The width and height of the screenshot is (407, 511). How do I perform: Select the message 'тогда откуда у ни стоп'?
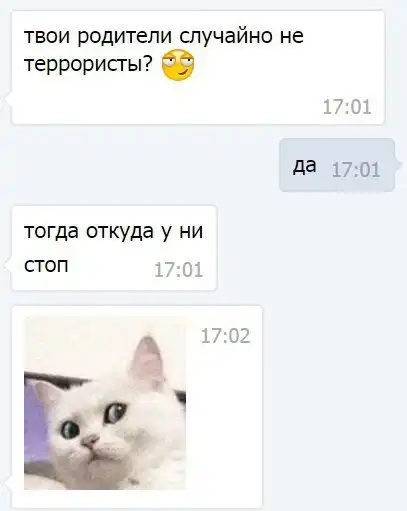pos(114,248)
